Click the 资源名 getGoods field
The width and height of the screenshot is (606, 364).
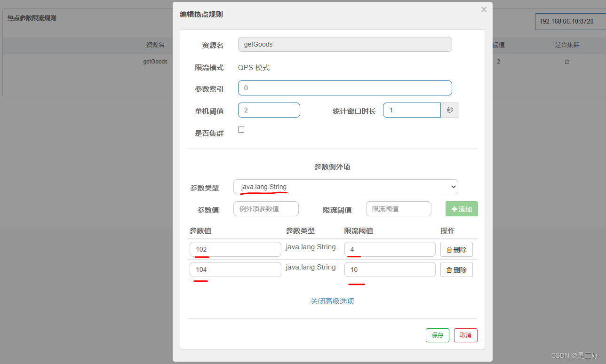[345, 44]
